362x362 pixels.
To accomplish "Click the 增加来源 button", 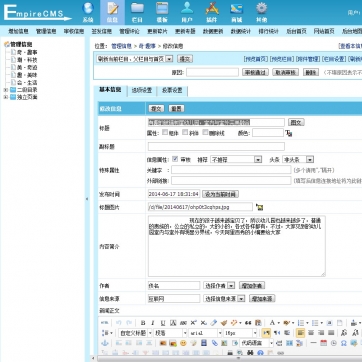I will click(262, 299).
